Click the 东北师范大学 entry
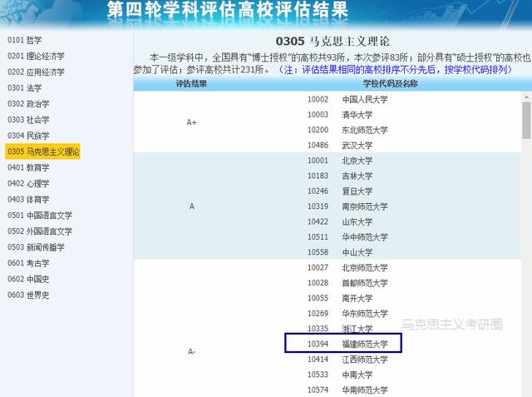Screen dimensions: 532x397 pyautogui.click(x=365, y=130)
